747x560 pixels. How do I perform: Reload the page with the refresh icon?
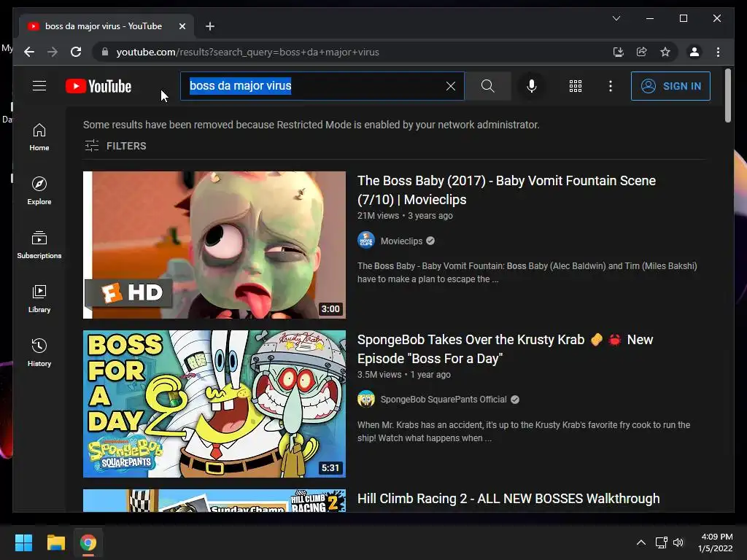[76, 52]
